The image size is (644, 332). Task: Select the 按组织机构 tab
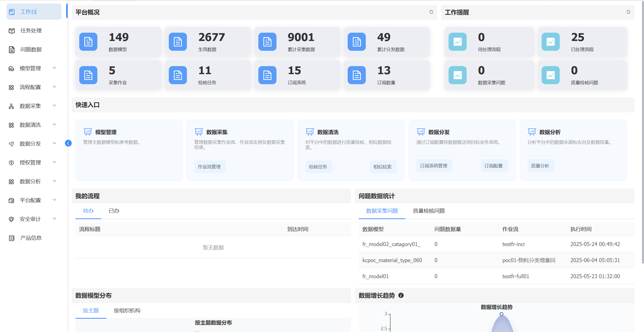(127, 311)
